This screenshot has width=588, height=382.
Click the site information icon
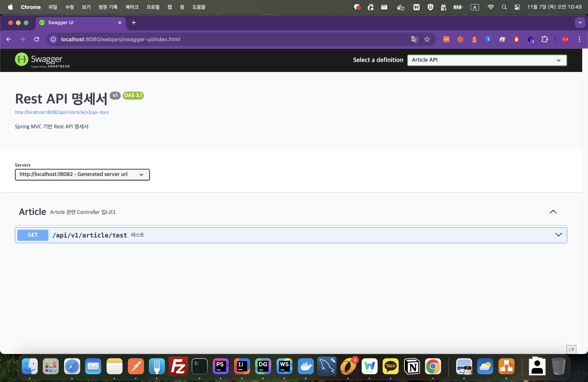point(53,39)
